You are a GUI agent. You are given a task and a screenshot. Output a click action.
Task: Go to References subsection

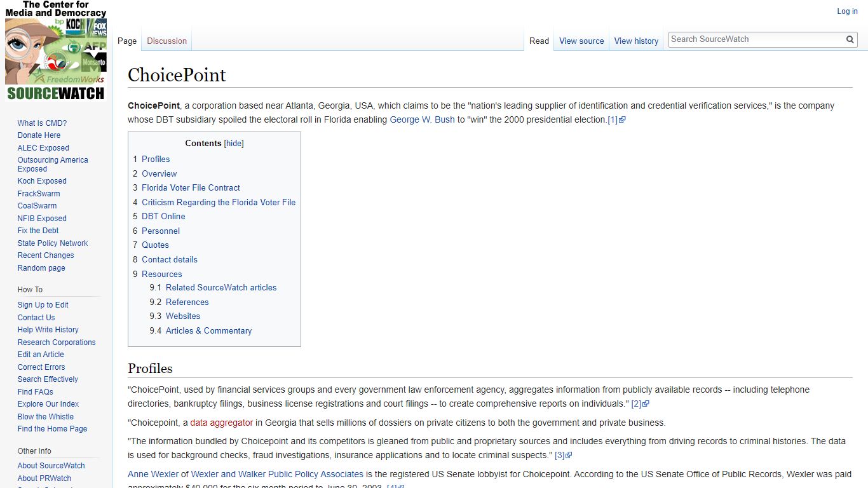click(187, 302)
